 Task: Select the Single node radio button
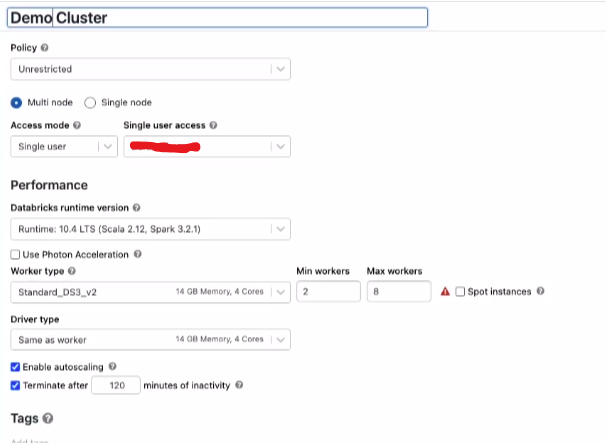pos(90,102)
